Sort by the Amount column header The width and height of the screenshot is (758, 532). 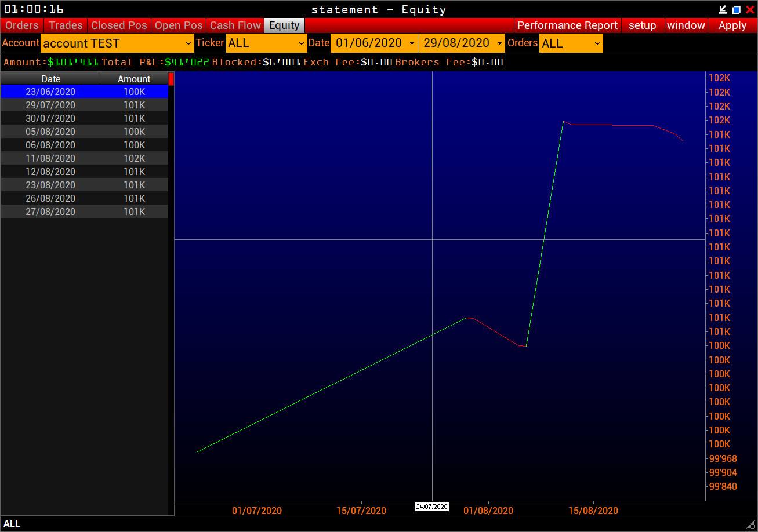(x=134, y=79)
